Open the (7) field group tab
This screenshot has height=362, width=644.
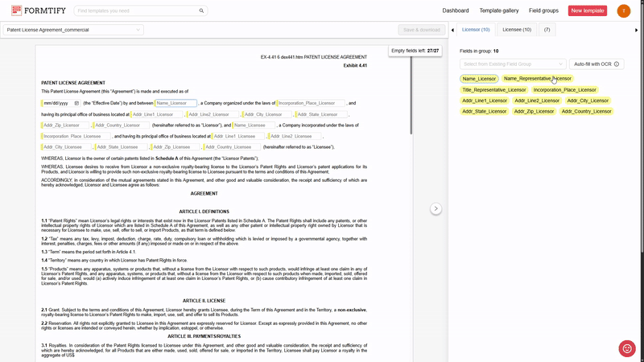click(547, 30)
